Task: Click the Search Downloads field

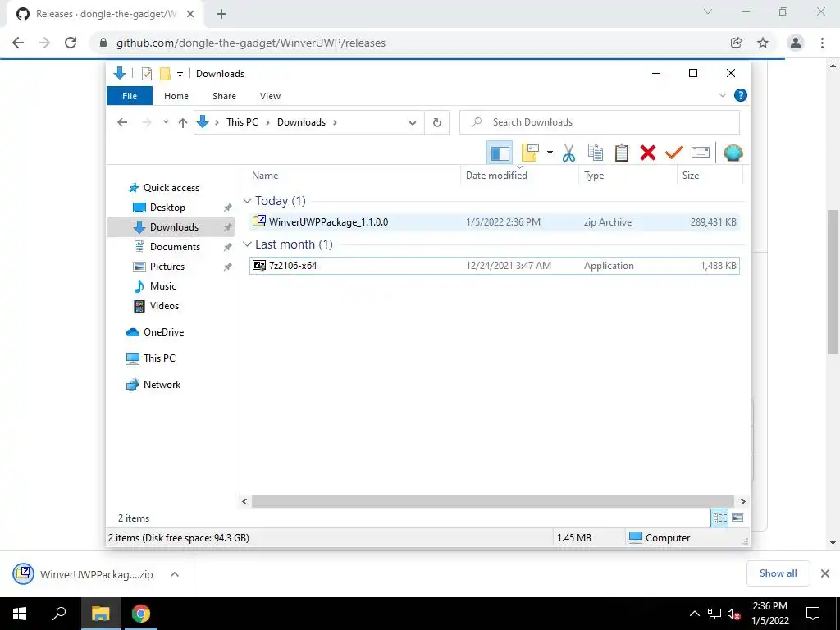Action: (x=600, y=122)
